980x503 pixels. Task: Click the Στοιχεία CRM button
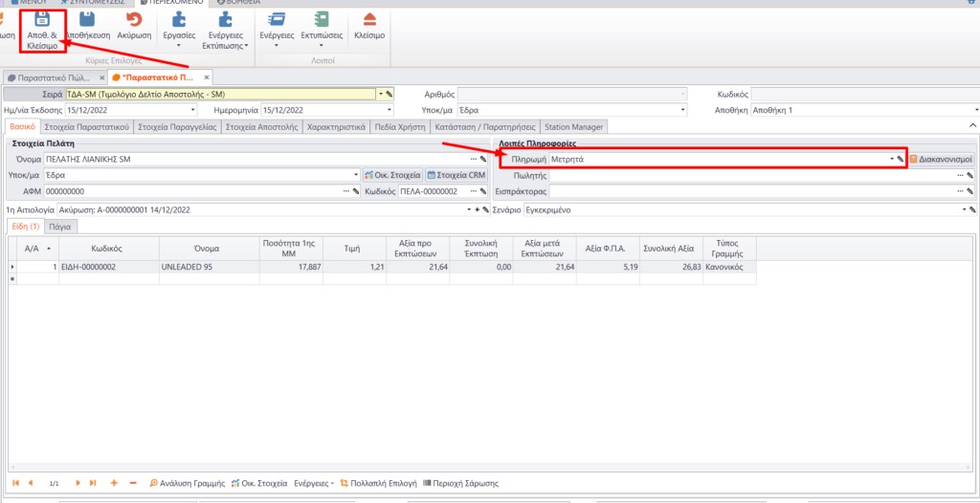456,175
